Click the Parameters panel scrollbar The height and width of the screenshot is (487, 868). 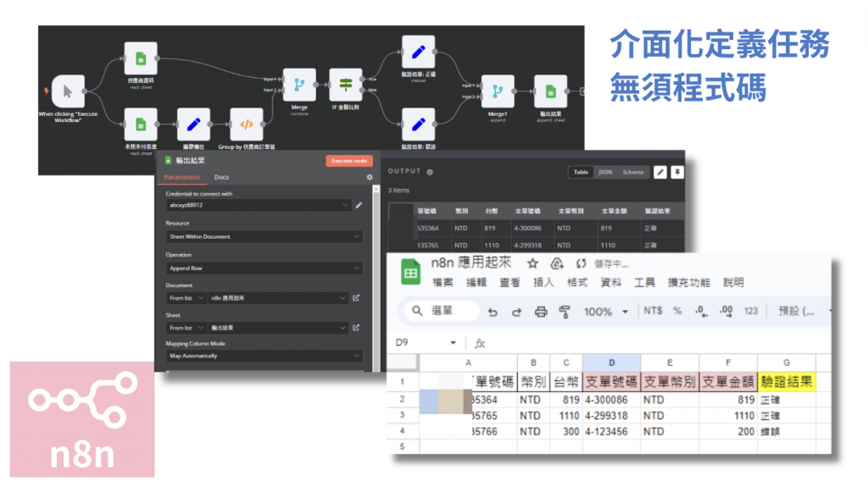[x=376, y=279]
